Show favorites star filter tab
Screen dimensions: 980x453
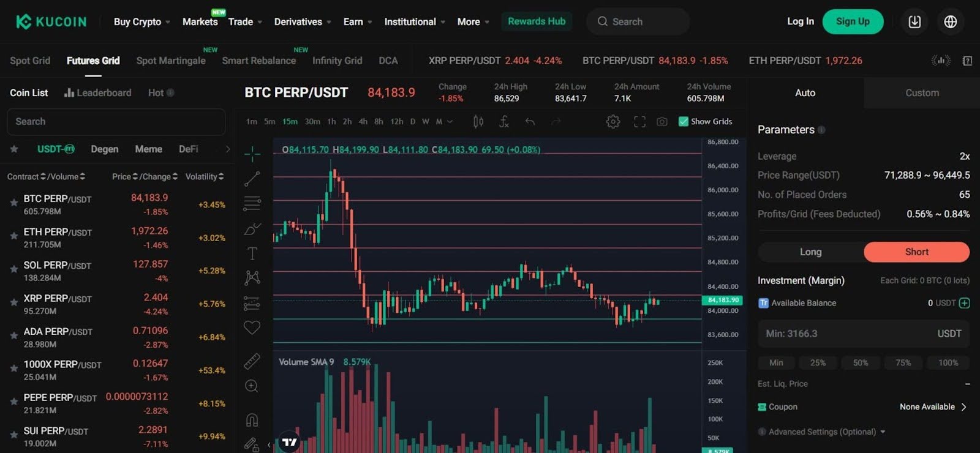click(14, 149)
